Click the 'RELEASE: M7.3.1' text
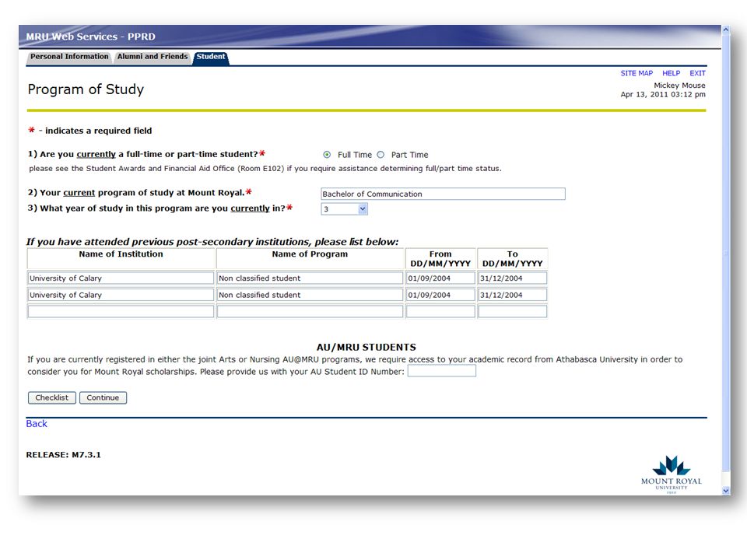The width and height of the screenshot is (747, 560). point(63,455)
